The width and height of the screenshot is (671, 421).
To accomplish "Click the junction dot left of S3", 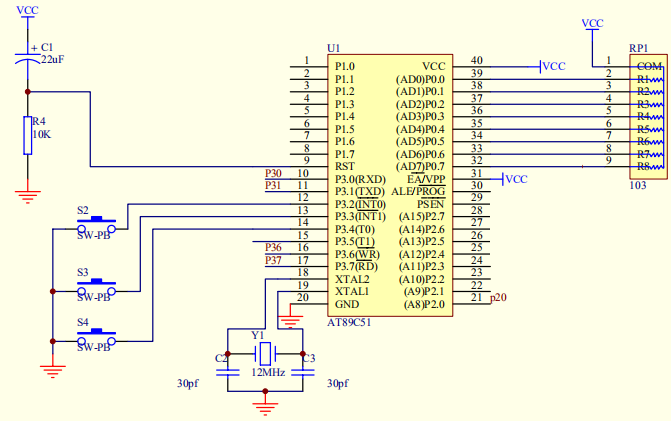I will 53,291.
